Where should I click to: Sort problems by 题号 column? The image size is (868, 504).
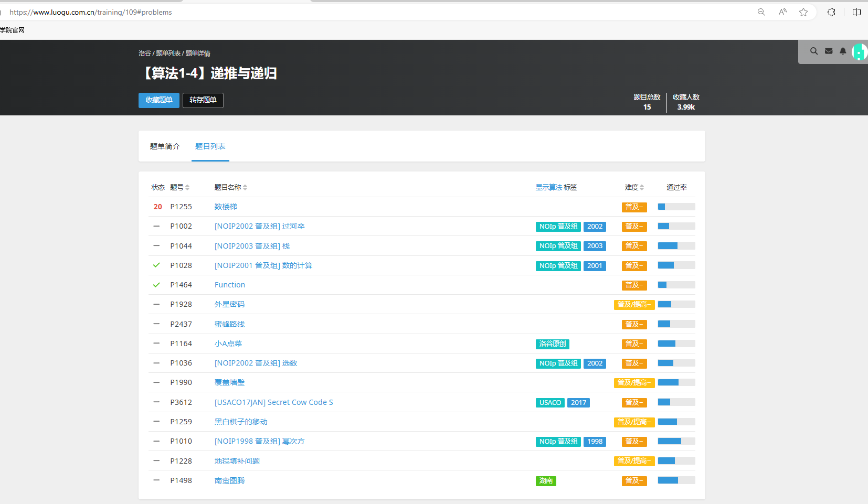pos(179,187)
